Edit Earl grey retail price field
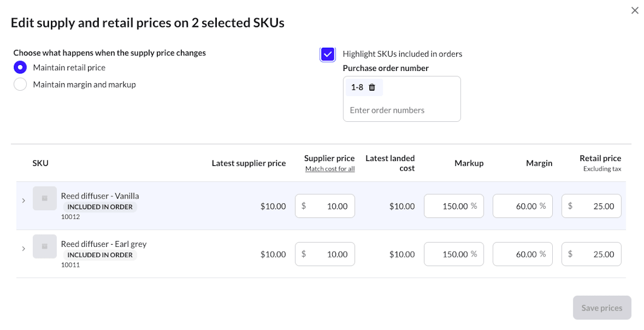Screen dimensions: 644x330 (591, 254)
